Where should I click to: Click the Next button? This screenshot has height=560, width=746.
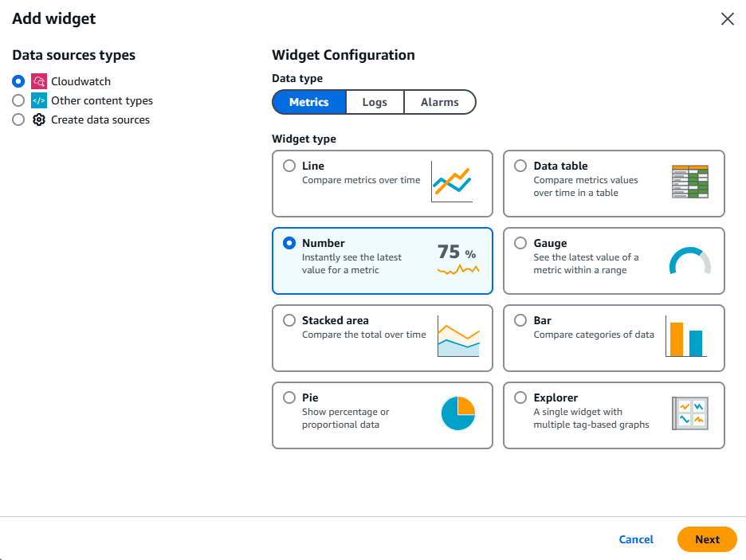[x=707, y=539]
